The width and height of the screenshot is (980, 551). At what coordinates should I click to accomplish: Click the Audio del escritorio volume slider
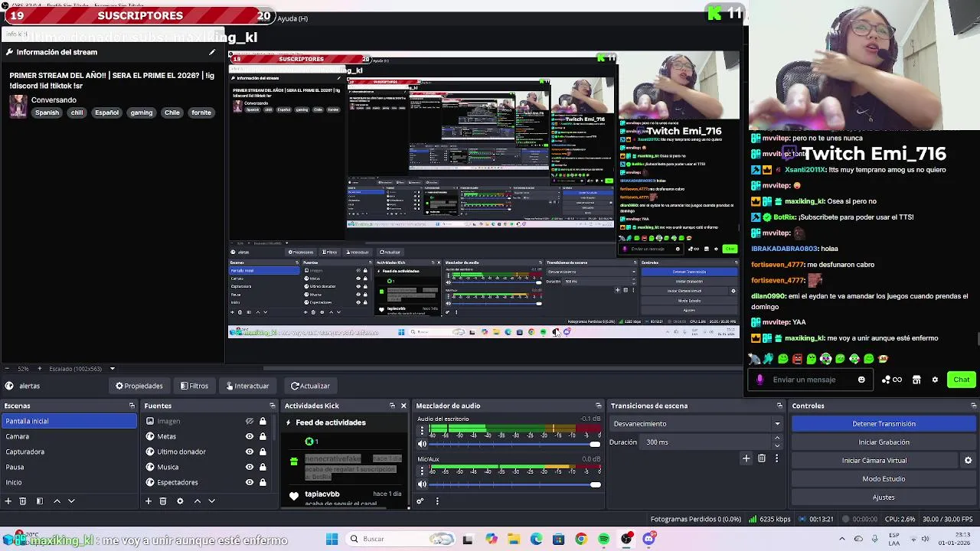click(514, 444)
